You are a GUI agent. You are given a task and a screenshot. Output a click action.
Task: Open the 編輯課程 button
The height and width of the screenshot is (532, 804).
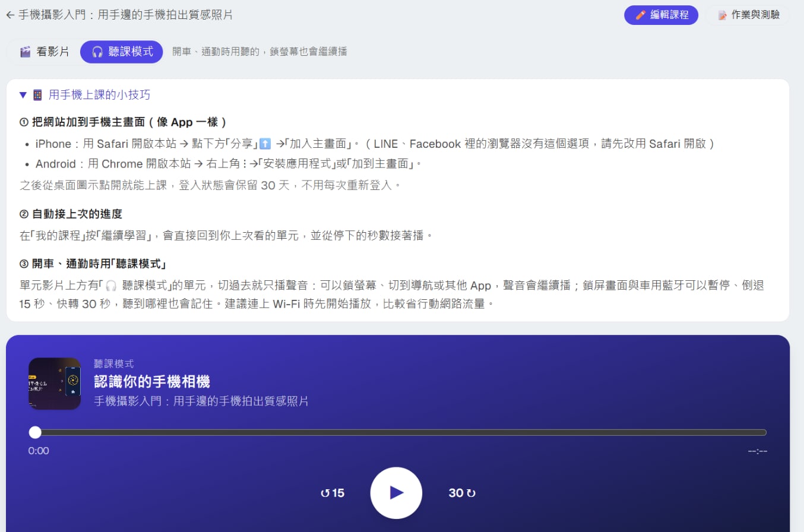click(661, 15)
